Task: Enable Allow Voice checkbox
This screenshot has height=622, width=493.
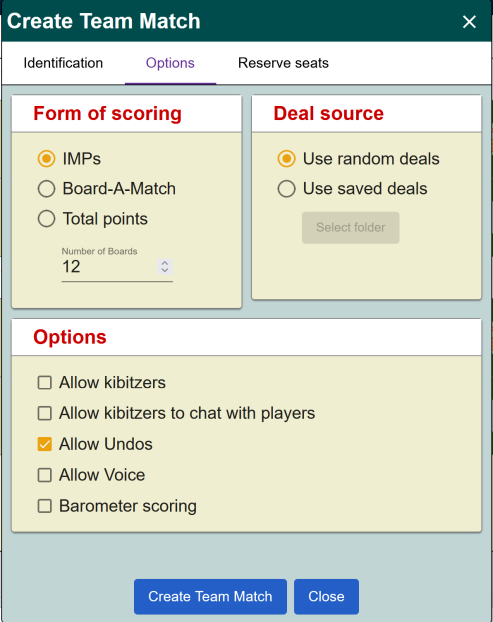Action: [x=44, y=475]
